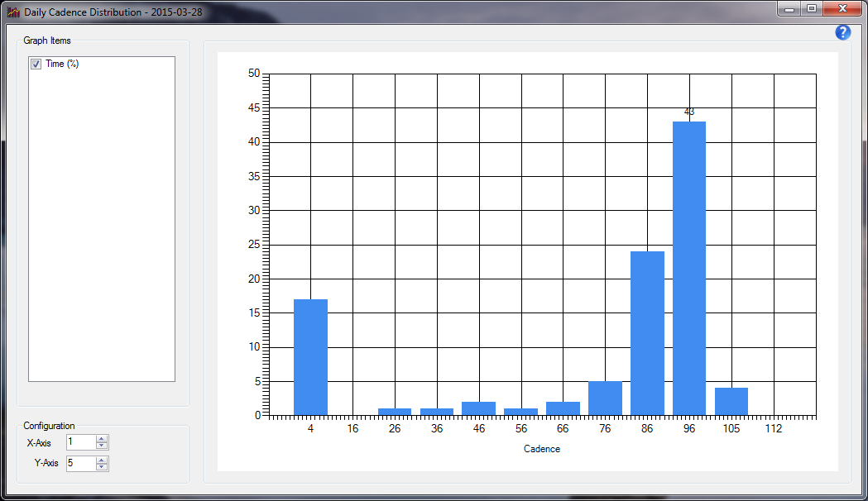Focus the X-Axis input field
The image size is (868, 501).
pyautogui.click(x=80, y=443)
